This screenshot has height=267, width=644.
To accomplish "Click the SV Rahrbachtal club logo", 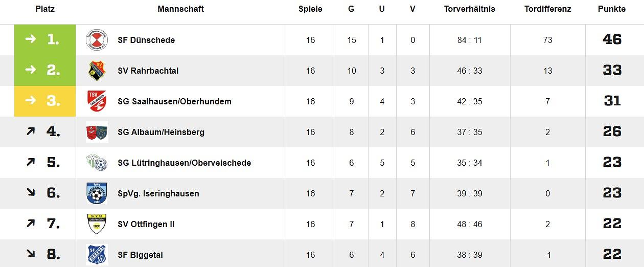I will [x=97, y=71].
